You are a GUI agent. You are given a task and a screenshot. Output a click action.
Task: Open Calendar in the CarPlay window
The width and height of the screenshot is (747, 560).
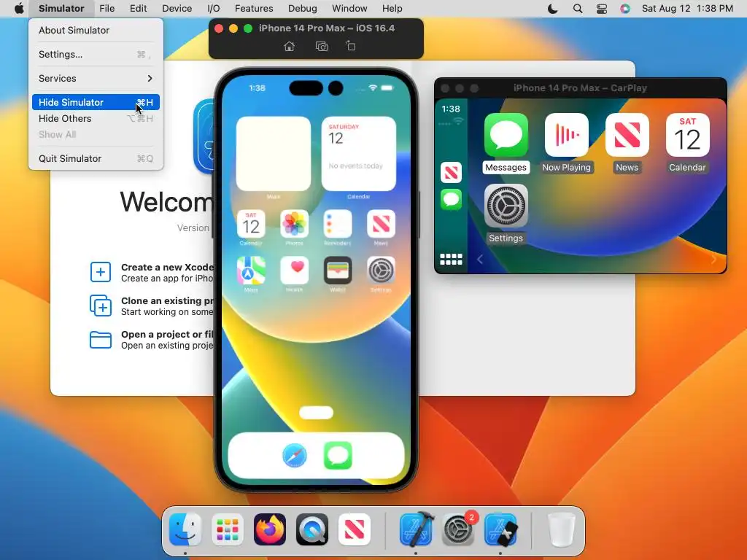pos(687,135)
